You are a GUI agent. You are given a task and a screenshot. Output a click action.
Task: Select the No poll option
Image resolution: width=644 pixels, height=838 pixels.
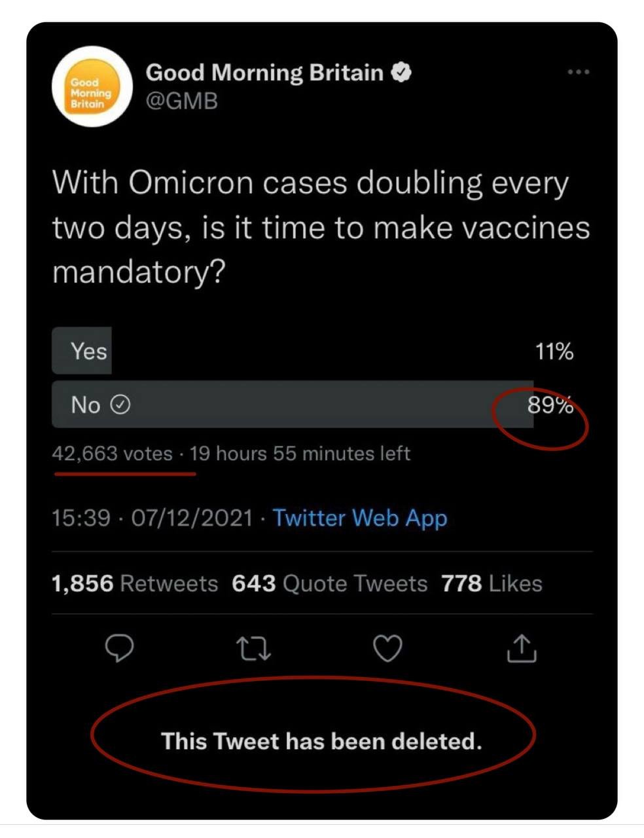coord(313,405)
